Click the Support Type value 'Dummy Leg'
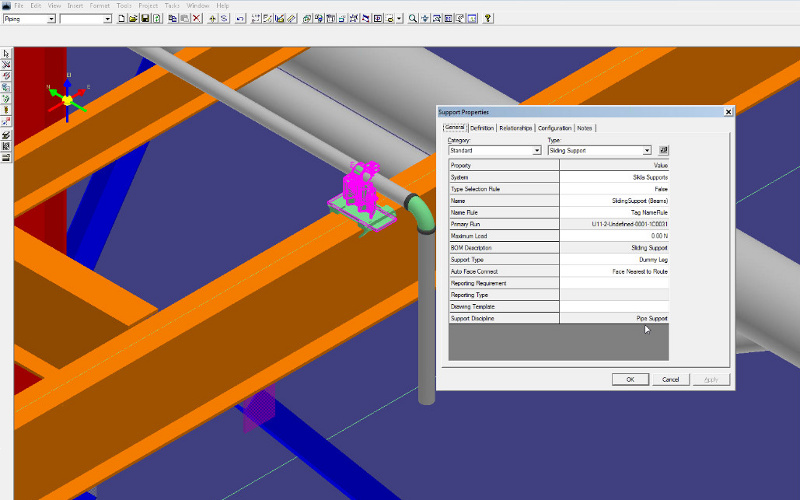Viewport: 800px width, 500px height. (x=614, y=259)
